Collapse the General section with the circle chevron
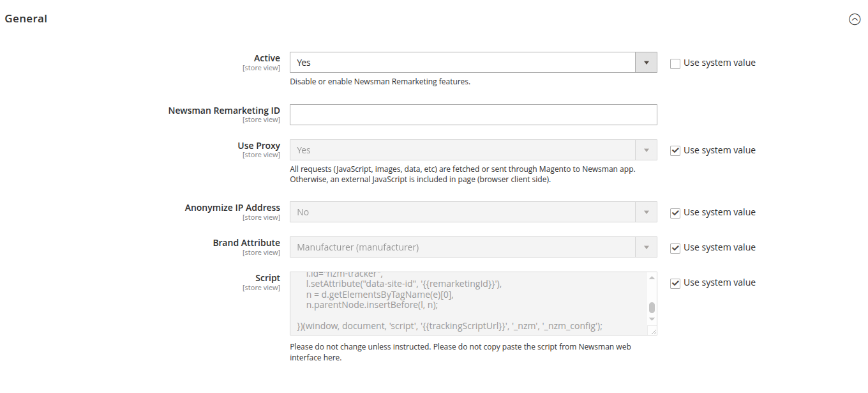The image size is (868, 393). pos(855,19)
